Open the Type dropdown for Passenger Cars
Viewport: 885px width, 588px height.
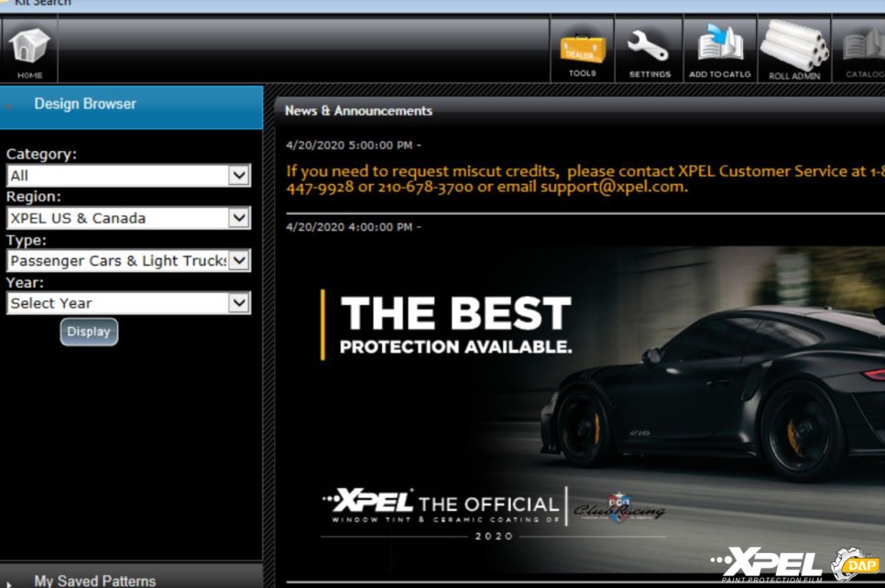(239, 261)
